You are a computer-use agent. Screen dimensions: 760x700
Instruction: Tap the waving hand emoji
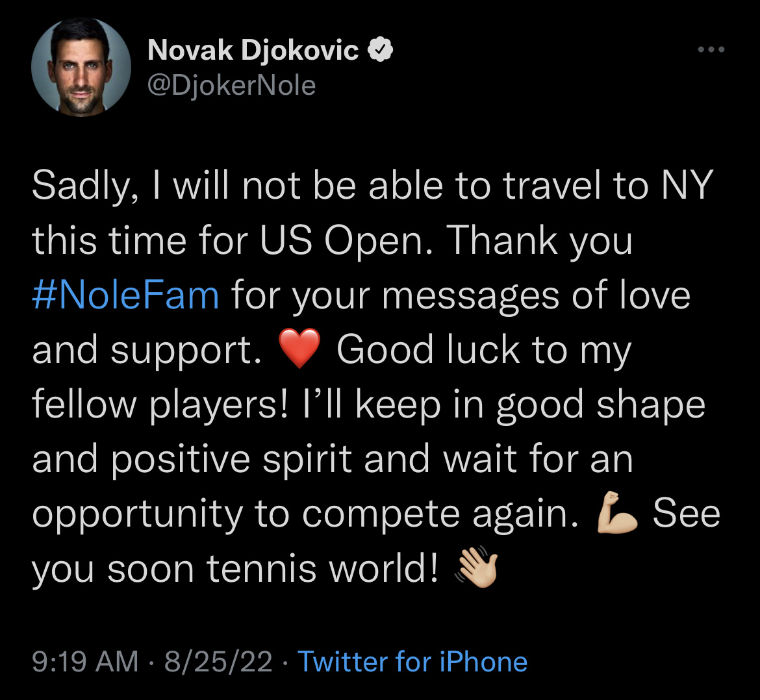coord(477,569)
